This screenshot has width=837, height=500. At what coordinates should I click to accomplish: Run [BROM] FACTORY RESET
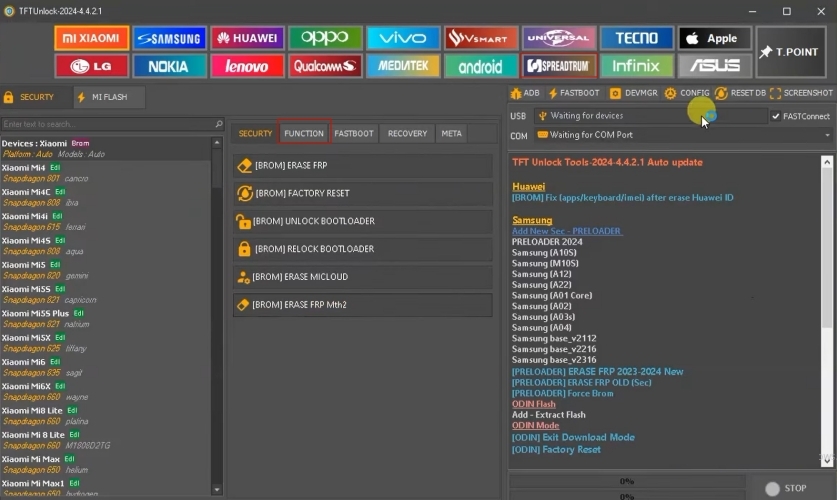[x=362, y=193]
